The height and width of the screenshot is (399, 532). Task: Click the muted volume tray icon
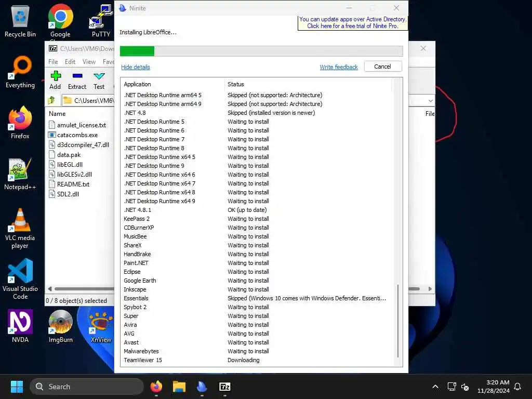click(465, 387)
